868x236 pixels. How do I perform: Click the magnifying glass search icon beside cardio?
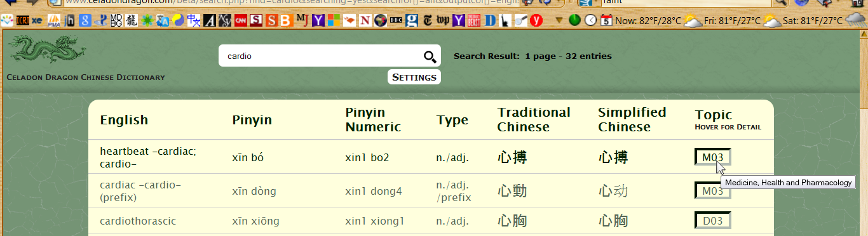[430, 57]
